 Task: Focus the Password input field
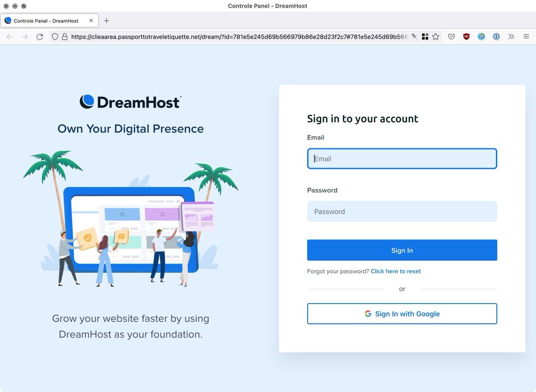coord(402,212)
